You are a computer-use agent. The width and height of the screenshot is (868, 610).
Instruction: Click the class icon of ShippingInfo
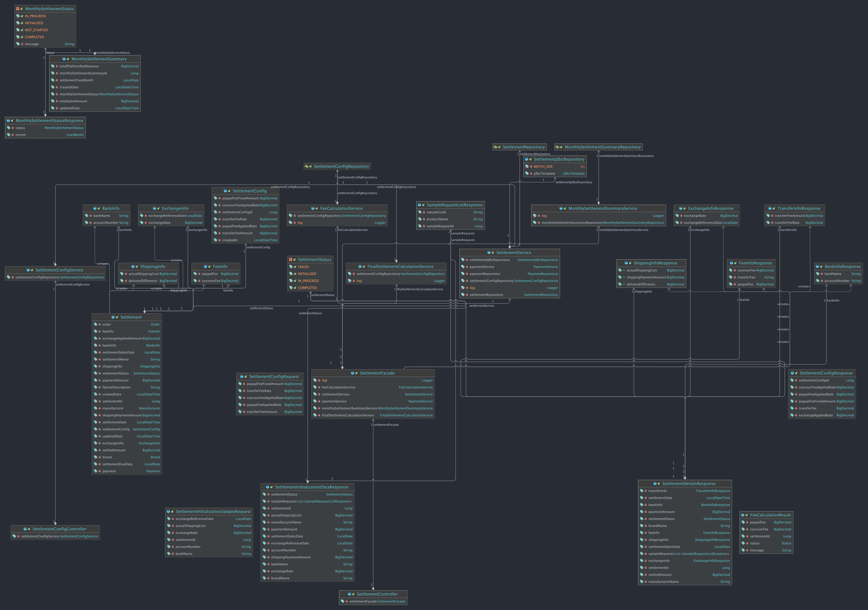[x=133, y=267]
